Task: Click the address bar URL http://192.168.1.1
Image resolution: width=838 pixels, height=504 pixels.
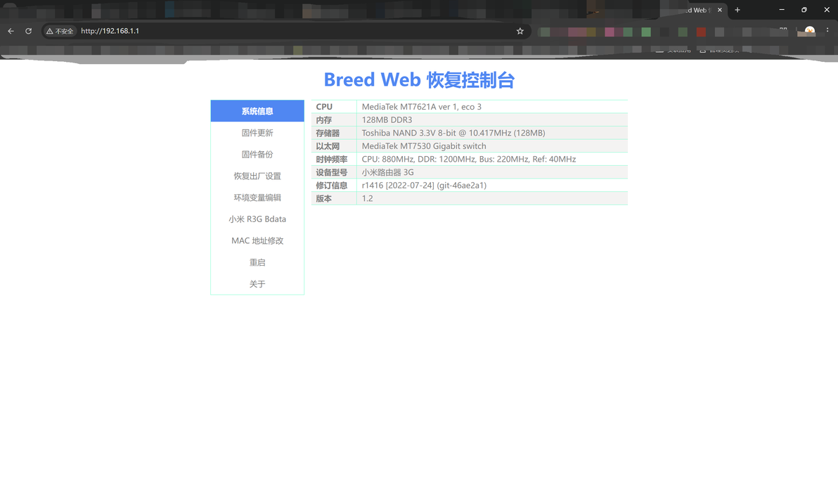Action: click(110, 31)
